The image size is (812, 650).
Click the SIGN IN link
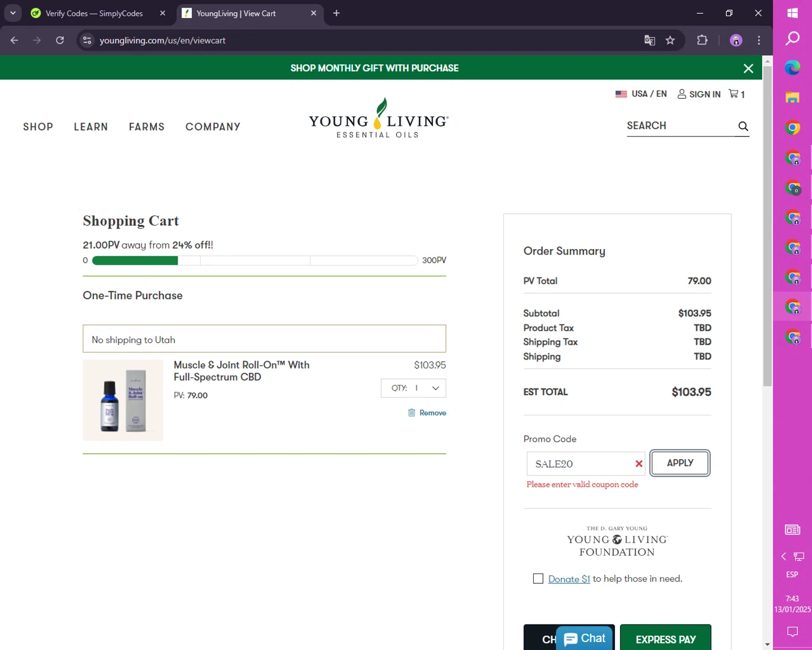tap(705, 94)
